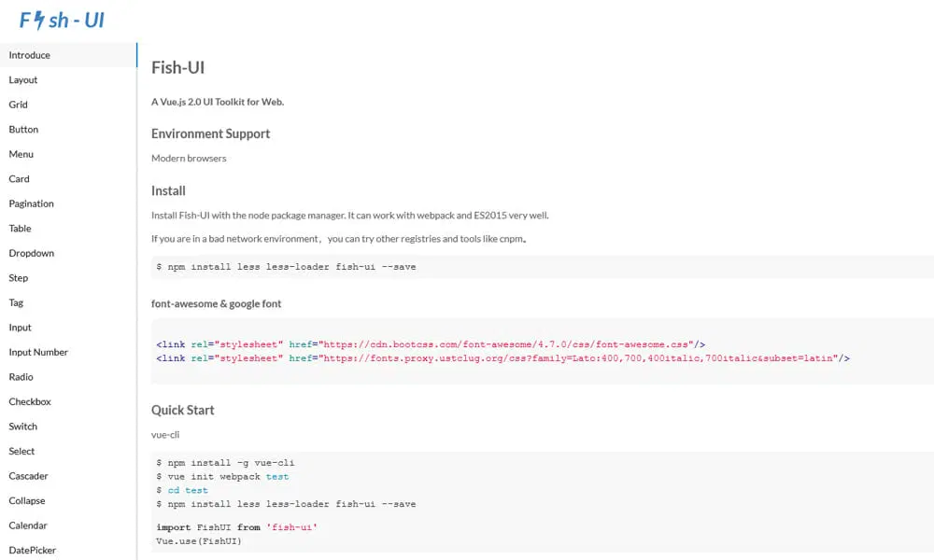Click the Fish-UI page heading
This screenshot has height=560, width=934.
(x=177, y=68)
